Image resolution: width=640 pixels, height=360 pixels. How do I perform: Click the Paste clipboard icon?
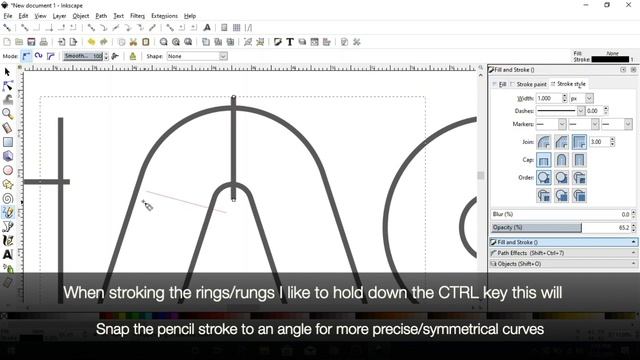click(x=146, y=42)
